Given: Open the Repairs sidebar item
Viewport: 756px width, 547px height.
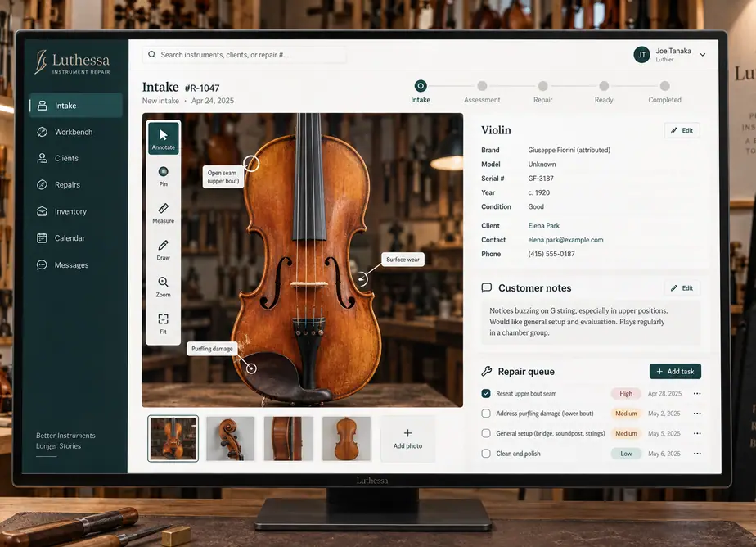Looking at the screenshot, I should point(76,185).
